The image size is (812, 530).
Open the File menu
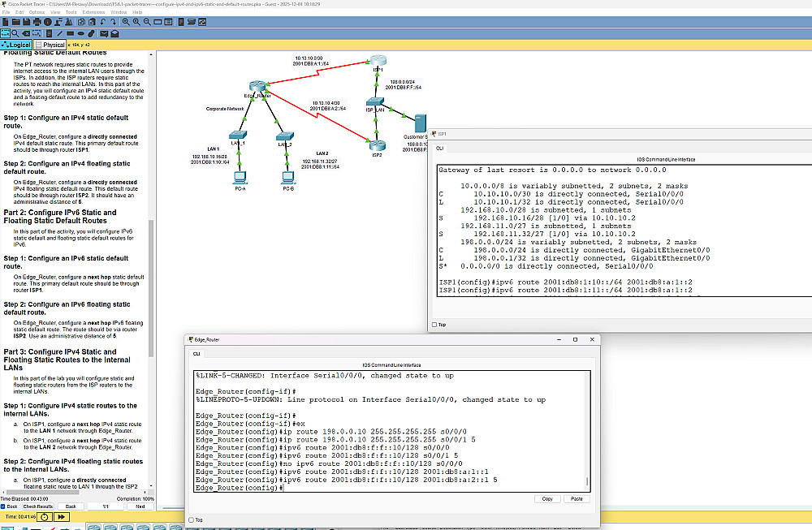(x=6, y=12)
